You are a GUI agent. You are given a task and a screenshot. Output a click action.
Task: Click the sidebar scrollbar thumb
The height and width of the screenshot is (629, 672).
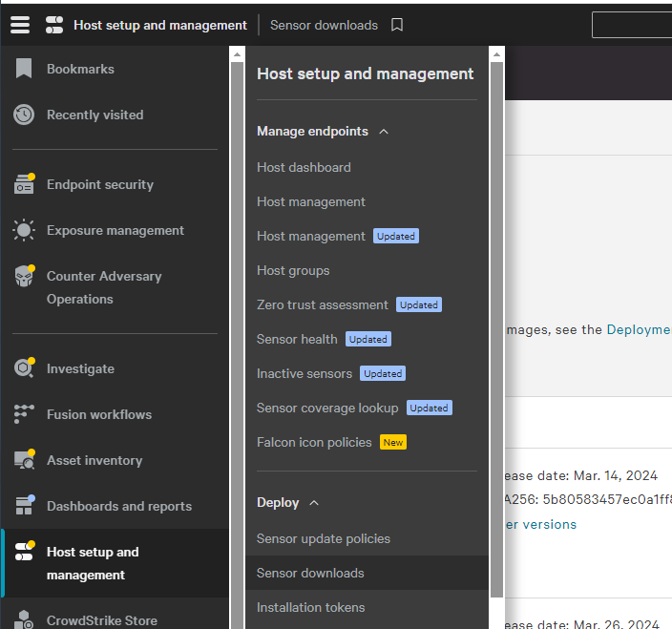pos(237,346)
